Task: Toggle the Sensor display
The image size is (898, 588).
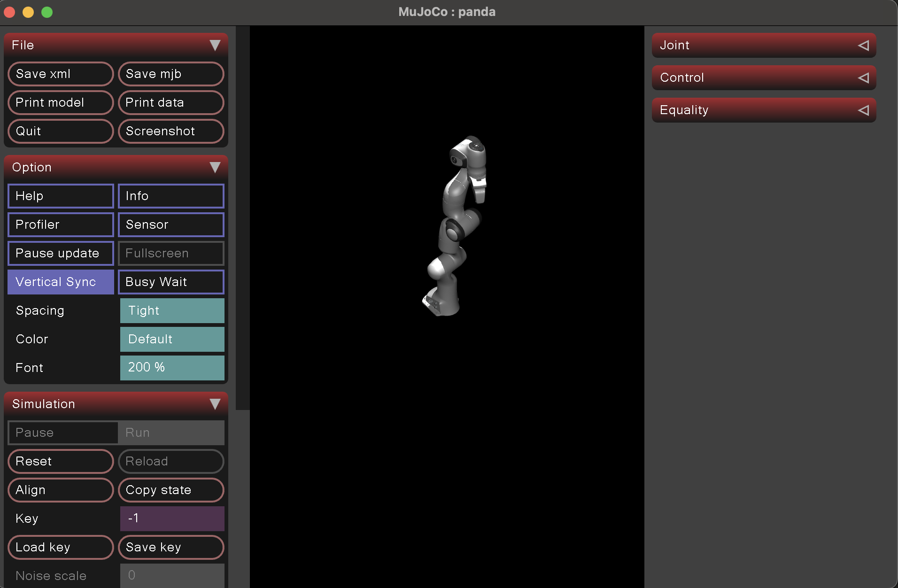Action: coord(171,224)
